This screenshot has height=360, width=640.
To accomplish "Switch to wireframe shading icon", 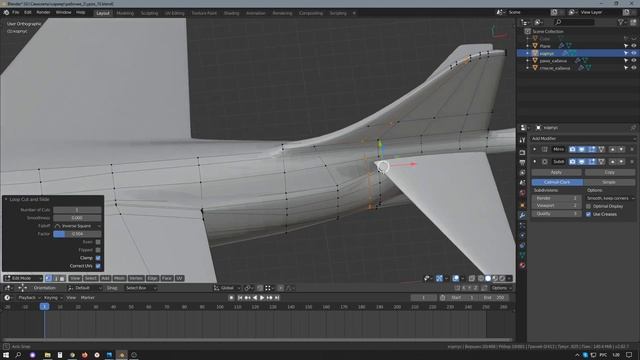I will [x=481, y=278].
